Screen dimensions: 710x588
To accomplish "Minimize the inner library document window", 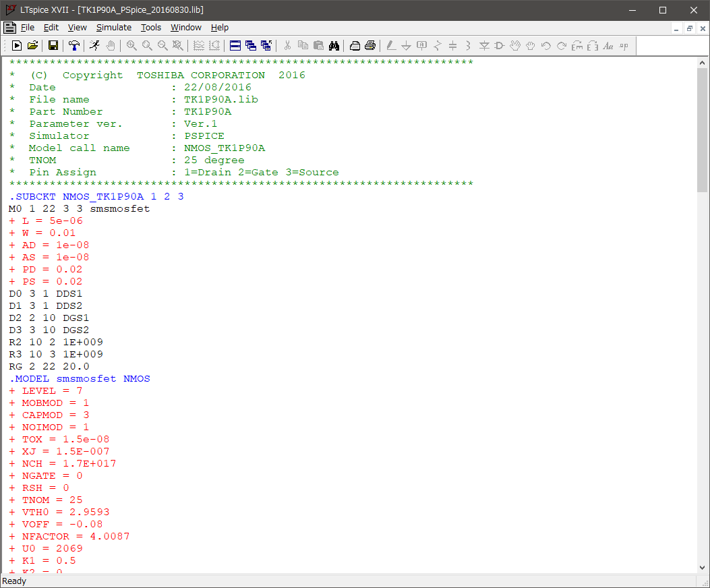I will [x=676, y=28].
